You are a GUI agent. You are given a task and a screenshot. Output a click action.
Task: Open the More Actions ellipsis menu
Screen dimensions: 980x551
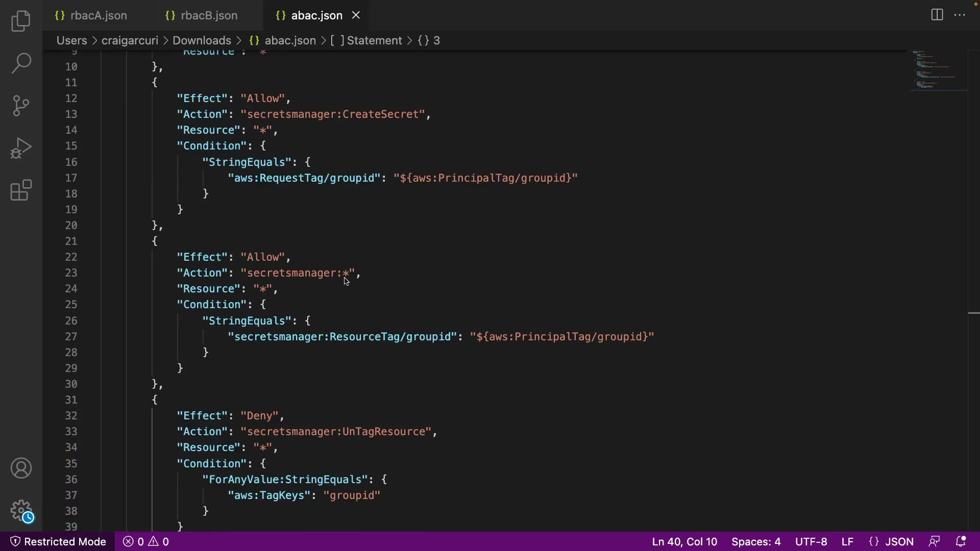960,15
